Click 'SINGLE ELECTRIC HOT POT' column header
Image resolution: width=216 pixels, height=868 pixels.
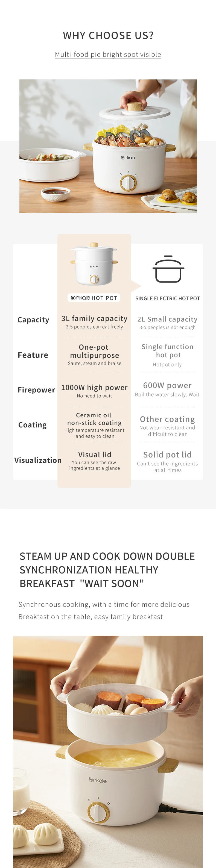click(167, 299)
